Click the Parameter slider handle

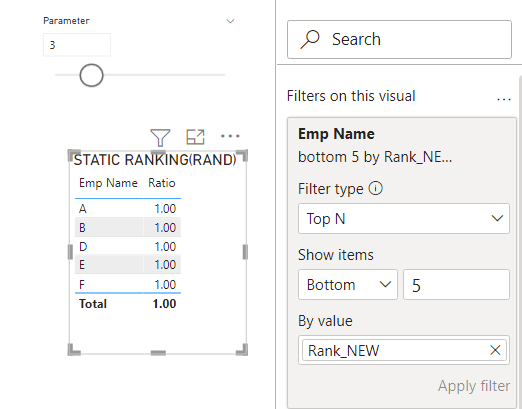91,75
